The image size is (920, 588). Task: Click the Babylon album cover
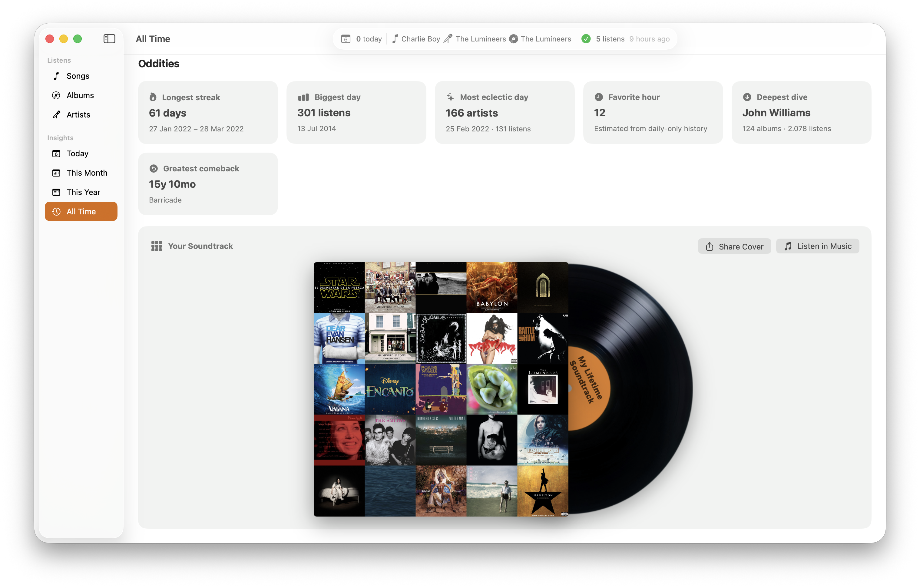tap(492, 287)
